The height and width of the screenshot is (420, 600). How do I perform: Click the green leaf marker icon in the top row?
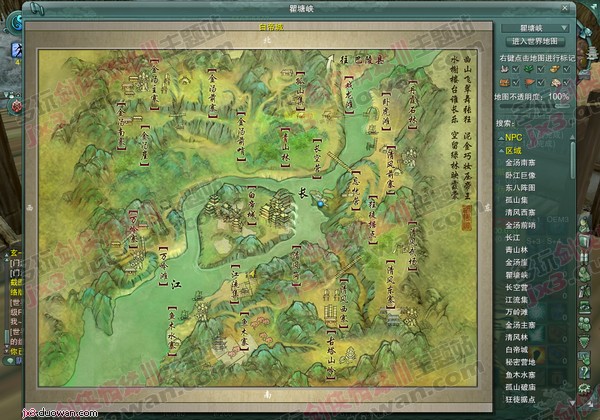[x=529, y=67]
